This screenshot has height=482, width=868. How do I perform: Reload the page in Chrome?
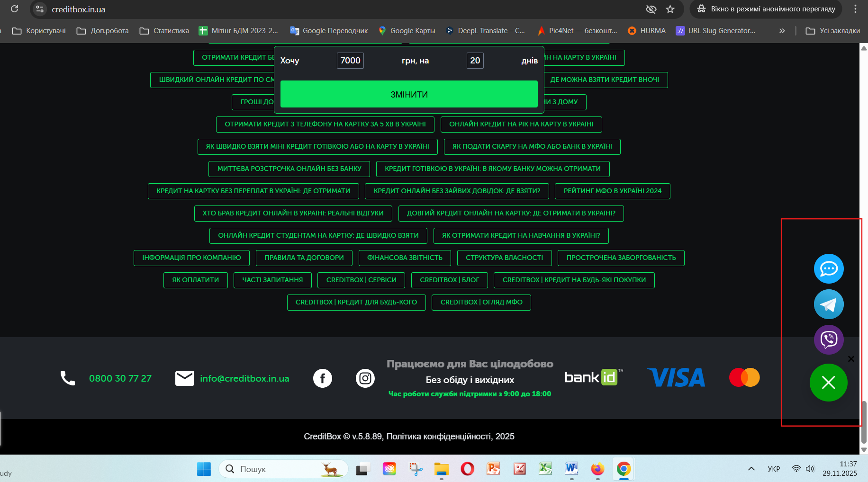[x=15, y=9]
